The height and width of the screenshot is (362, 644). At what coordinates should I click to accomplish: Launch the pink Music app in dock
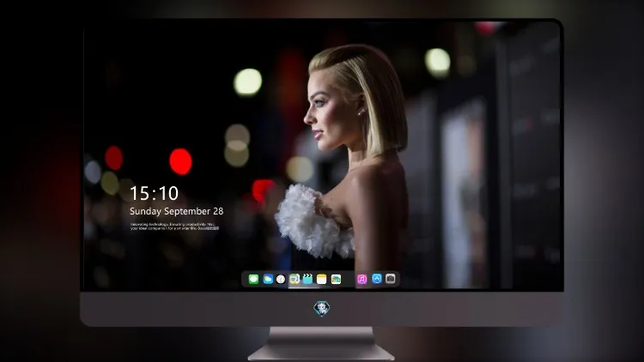click(361, 279)
